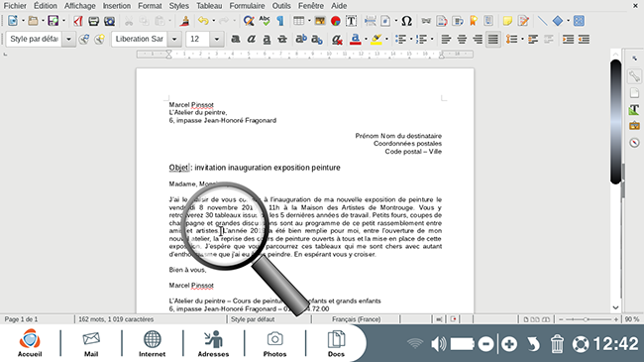Insert a comment with yellow note icon
Screen dimensions: 644x362
[x=507, y=21]
